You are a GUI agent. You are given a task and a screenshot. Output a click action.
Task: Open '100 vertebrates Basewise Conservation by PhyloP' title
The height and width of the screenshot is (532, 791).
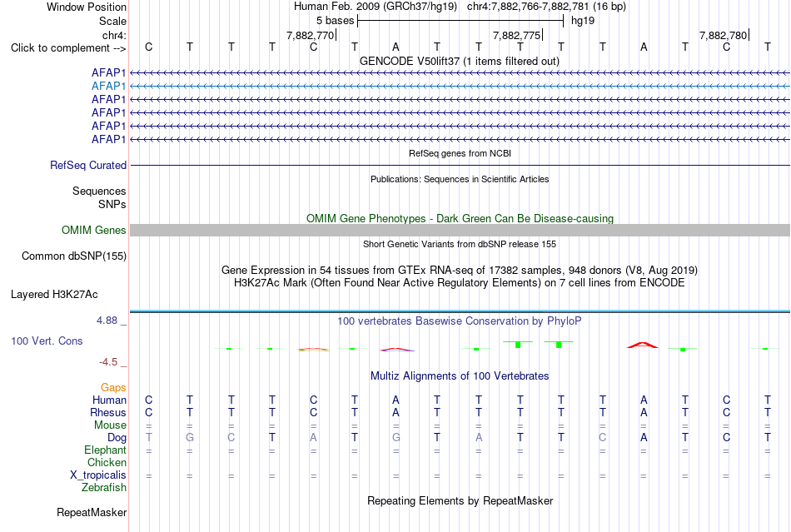[460, 321]
